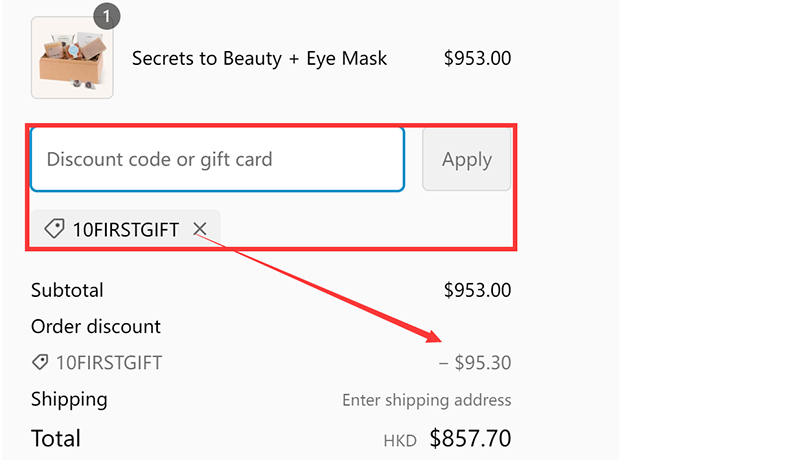This screenshot has height=460, width=800.
Task: Click the Shipping label
Action: tap(69, 399)
